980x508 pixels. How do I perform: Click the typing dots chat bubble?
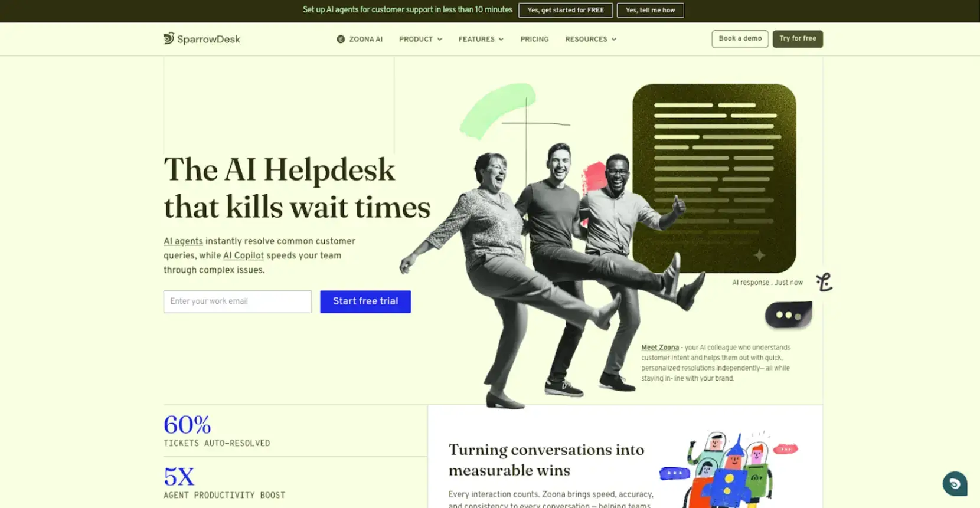(x=788, y=315)
